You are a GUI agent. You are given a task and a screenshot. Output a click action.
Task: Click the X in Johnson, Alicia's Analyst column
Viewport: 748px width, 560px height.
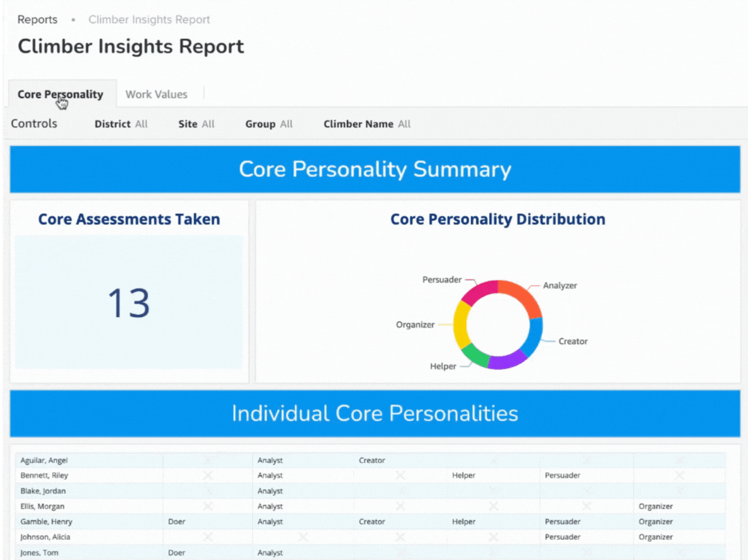click(x=303, y=536)
